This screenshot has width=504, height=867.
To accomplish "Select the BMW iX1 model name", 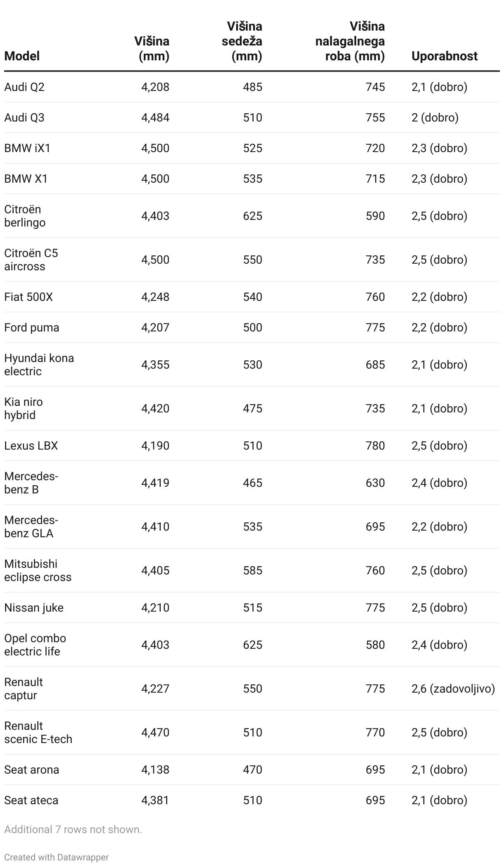I will pos(27,148).
